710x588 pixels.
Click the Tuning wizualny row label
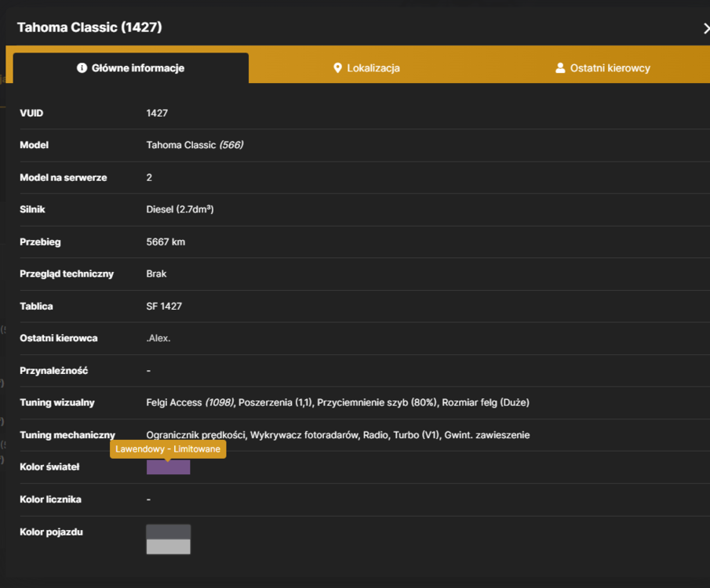(57, 402)
